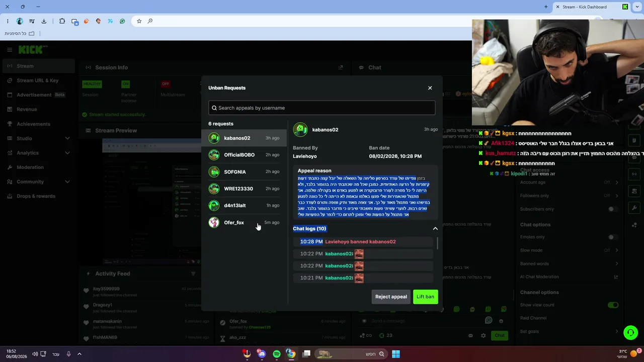The width and height of the screenshot is (644, 362).
Task: Open the Revenue sidebar page
Action: point(38,109)
